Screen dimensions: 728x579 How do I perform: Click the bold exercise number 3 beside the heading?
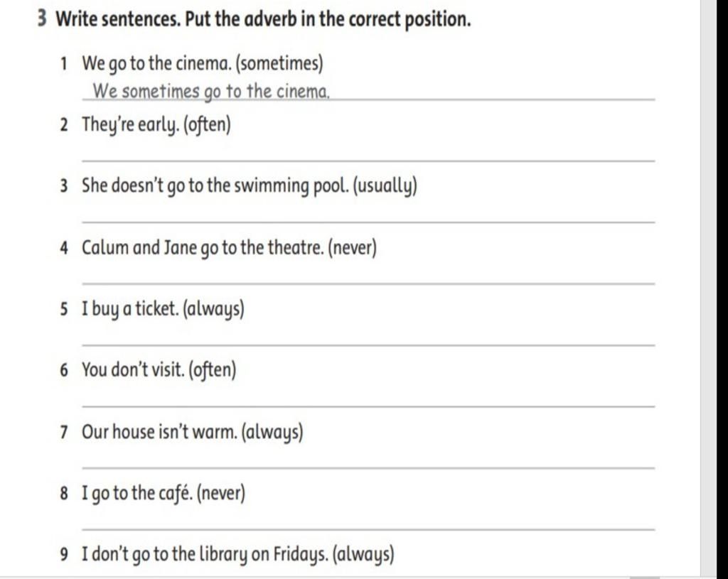tap(42, 19)
